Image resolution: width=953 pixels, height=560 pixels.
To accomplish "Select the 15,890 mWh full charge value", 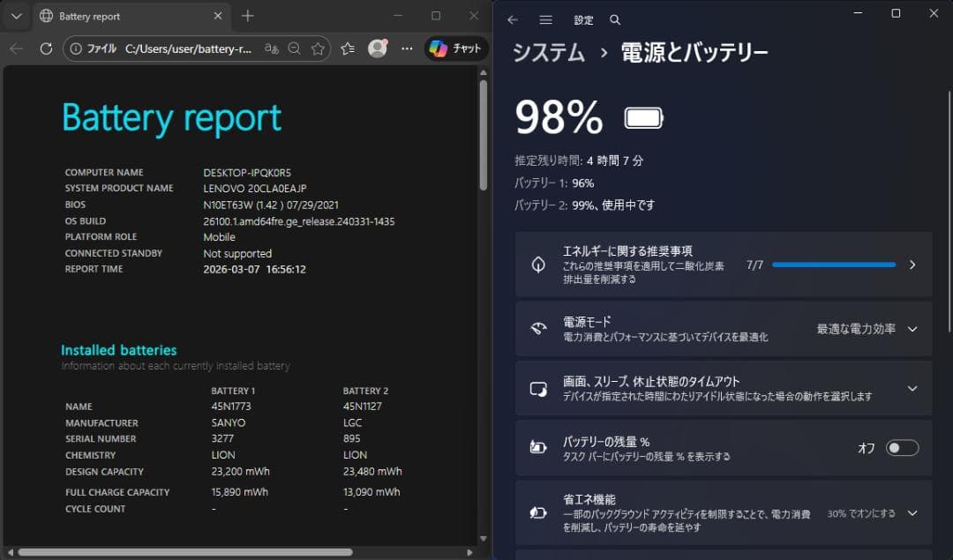I will [239, 492].
